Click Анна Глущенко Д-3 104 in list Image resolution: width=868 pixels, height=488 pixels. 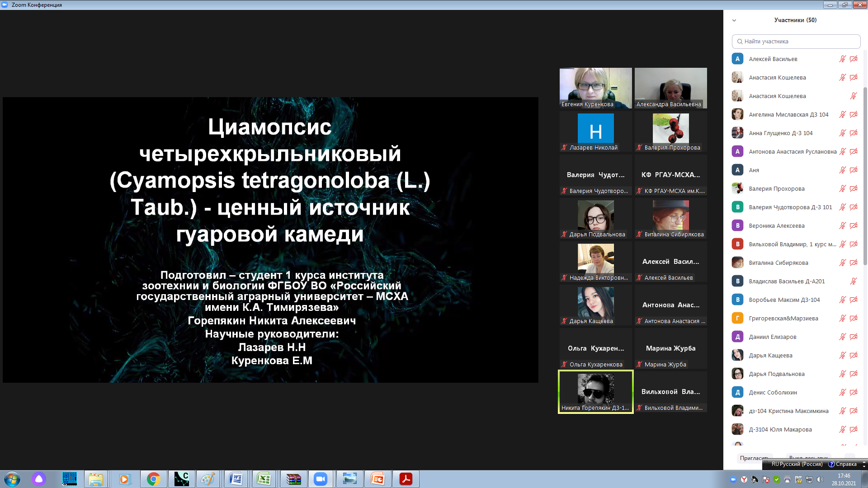pos(780,133)
